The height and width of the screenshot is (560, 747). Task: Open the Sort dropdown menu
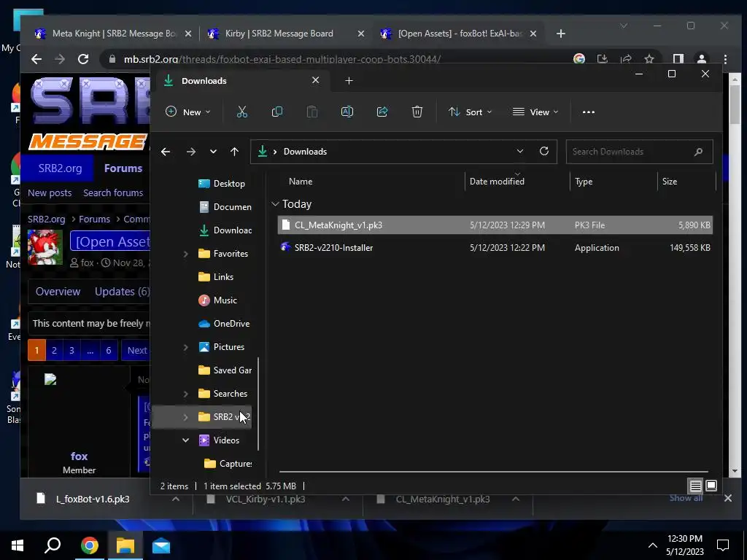[470, 112]
